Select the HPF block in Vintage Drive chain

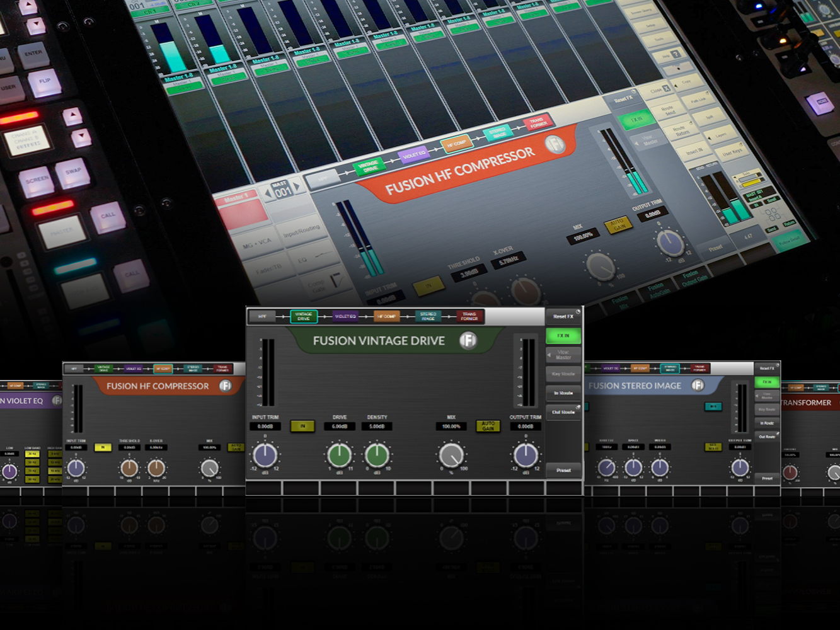pos(262,316)
